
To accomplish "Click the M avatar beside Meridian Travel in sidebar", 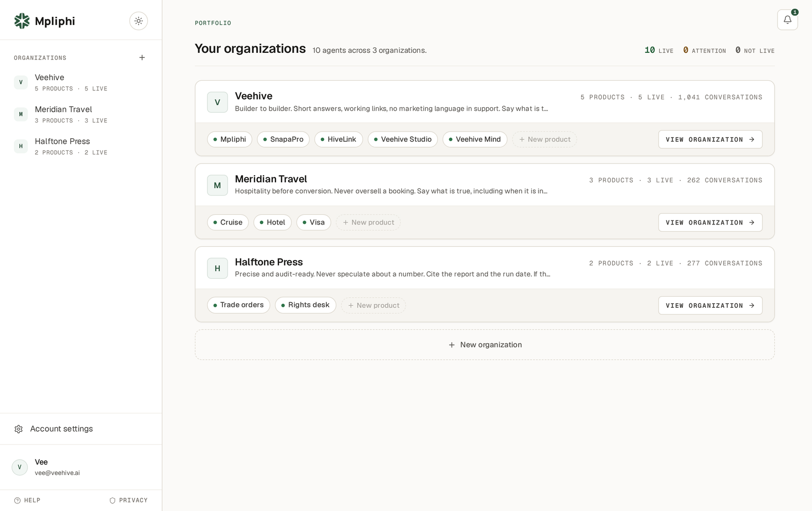I will (21, 114).
